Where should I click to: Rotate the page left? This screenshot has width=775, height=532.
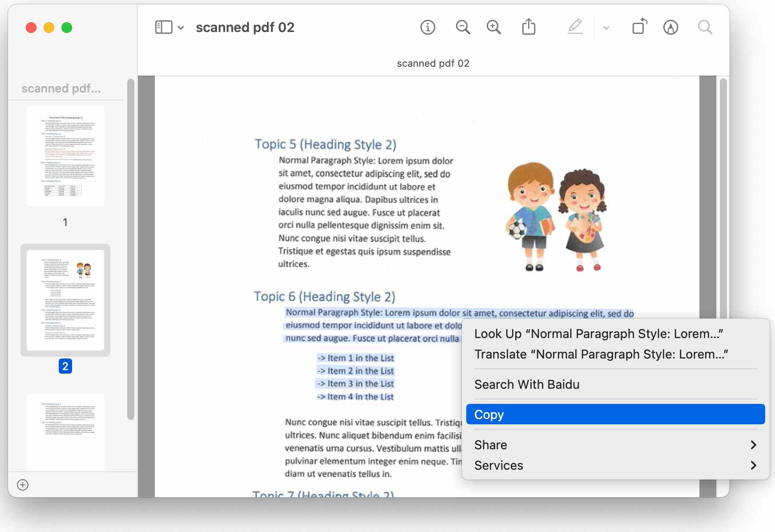(x=639, y=27)
